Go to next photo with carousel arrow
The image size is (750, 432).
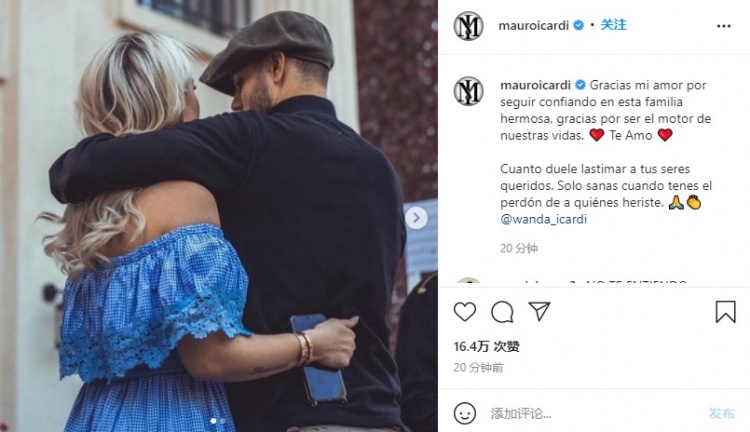coord(417,218)
